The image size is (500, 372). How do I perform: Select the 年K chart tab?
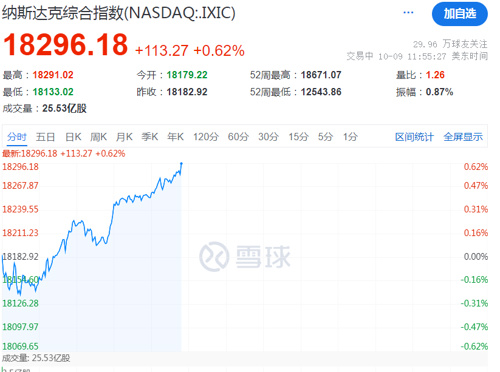tap(175, 137)
